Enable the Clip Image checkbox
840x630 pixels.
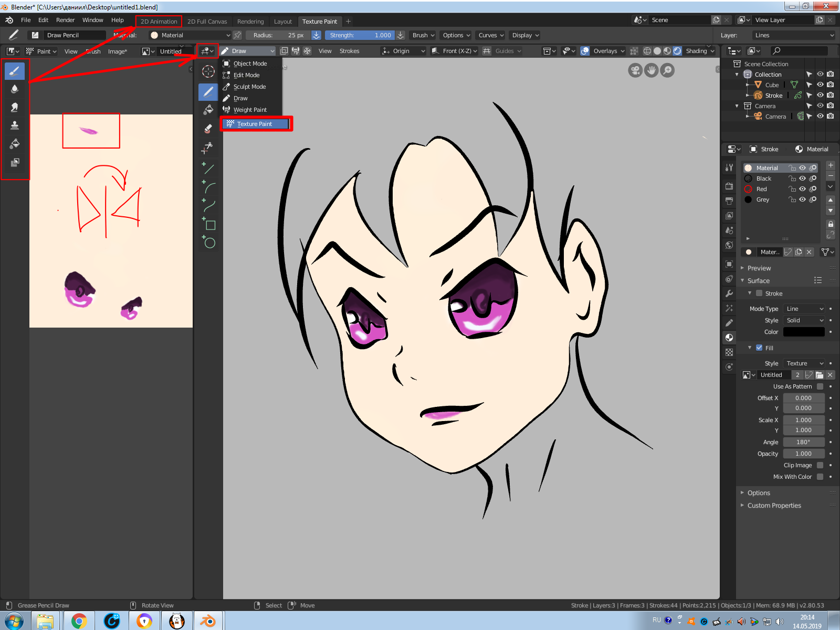click(820, 465)
